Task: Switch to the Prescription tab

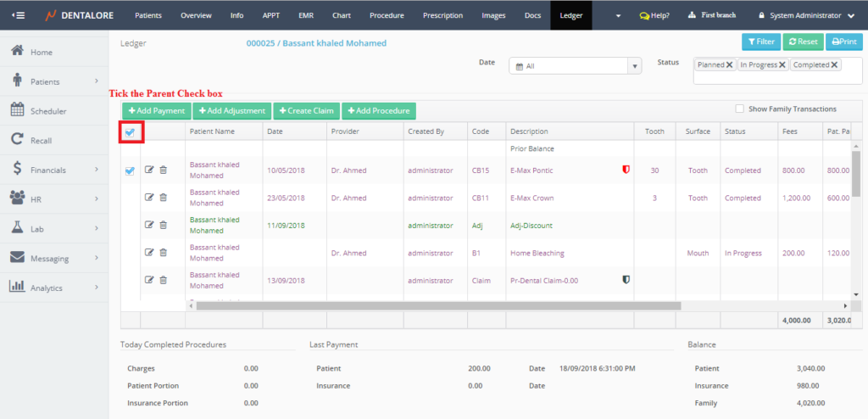Action: pyautogui.click(x=442, y=15)
